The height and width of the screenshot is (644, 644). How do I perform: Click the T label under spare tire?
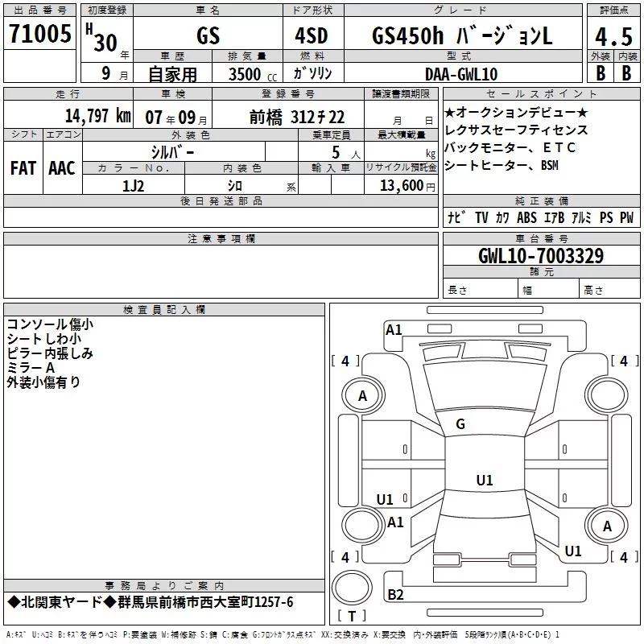(x=352, y=616)
